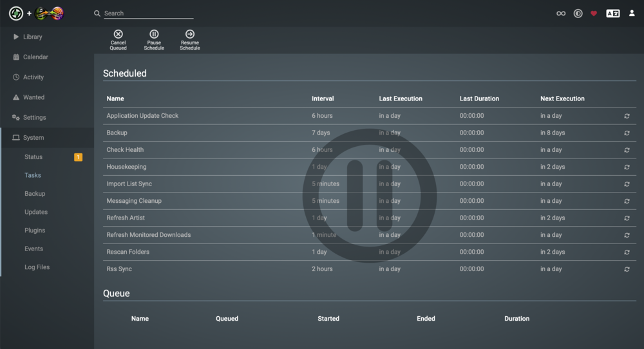
Task: Click the Library play icon in sidebar
Action: point(16,37)
